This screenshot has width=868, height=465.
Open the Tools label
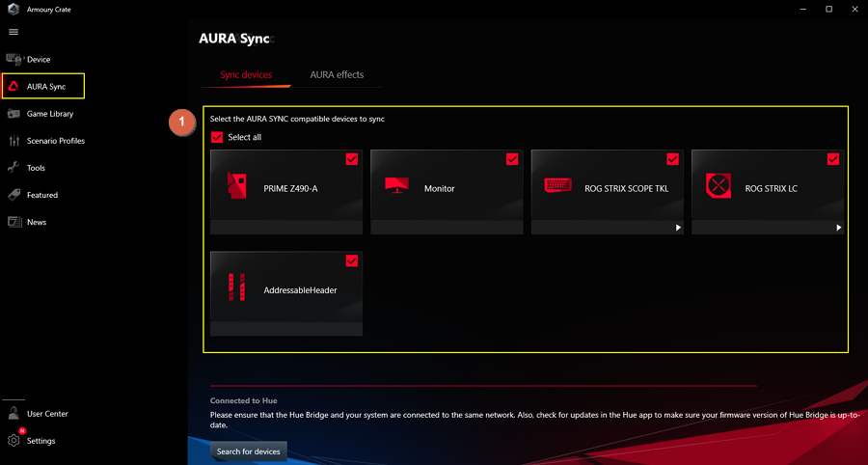tap(36, 168)
